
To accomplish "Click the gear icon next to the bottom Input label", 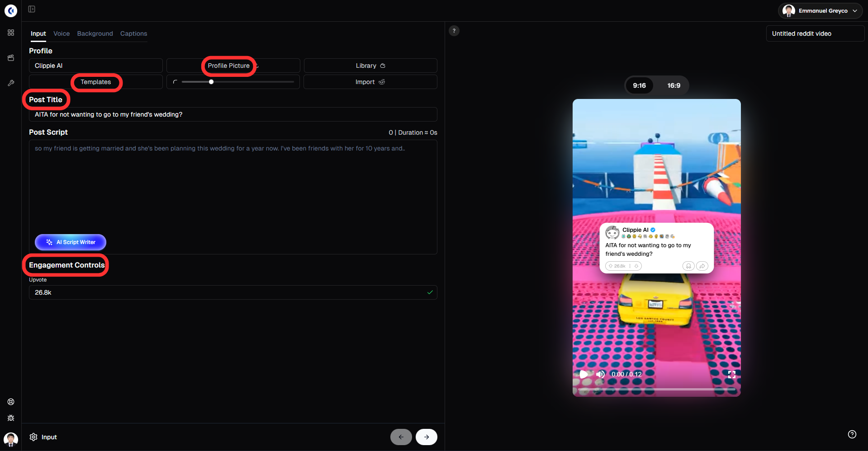I will point(33,437).
